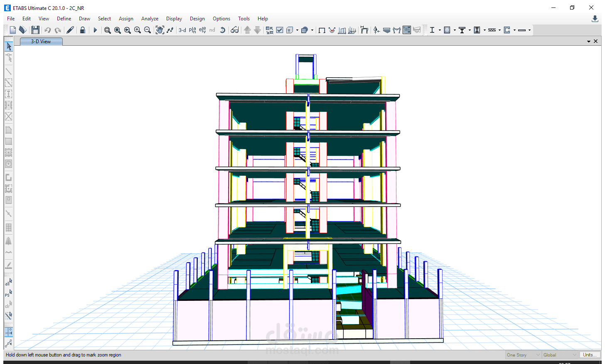Image resolution: width=605 pixels, height=364 pixels.
Task: Click the perspective glasses toggle icon
Action: [235, 30]
